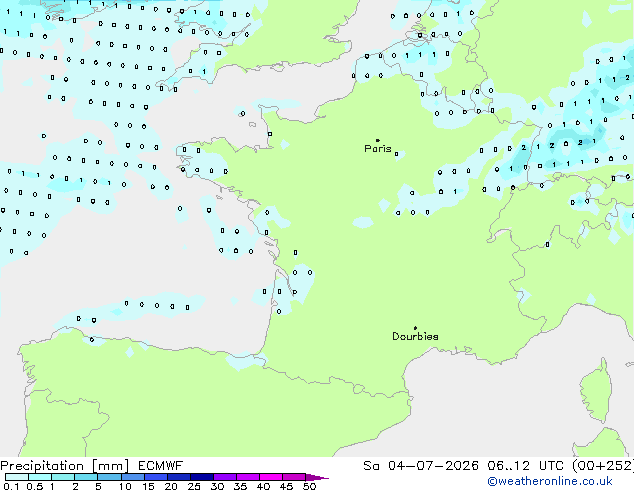Click the 'Precipitation [mm]' title text
This screenshot has height=490, width=634.
click(64, 466)
